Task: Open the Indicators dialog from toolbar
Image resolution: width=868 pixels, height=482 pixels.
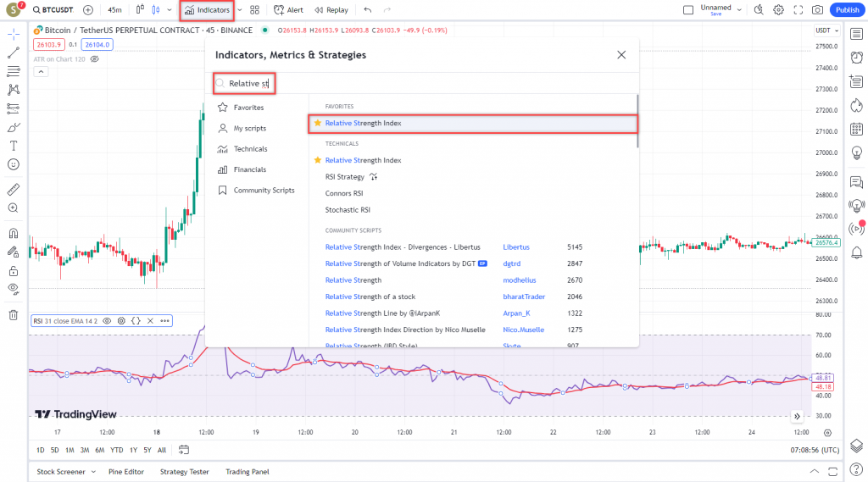Action: (x=207, y=10)
